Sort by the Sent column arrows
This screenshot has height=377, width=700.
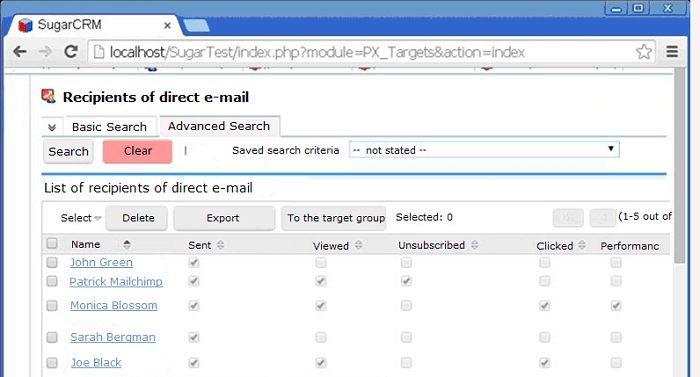[x=221, y=245]
